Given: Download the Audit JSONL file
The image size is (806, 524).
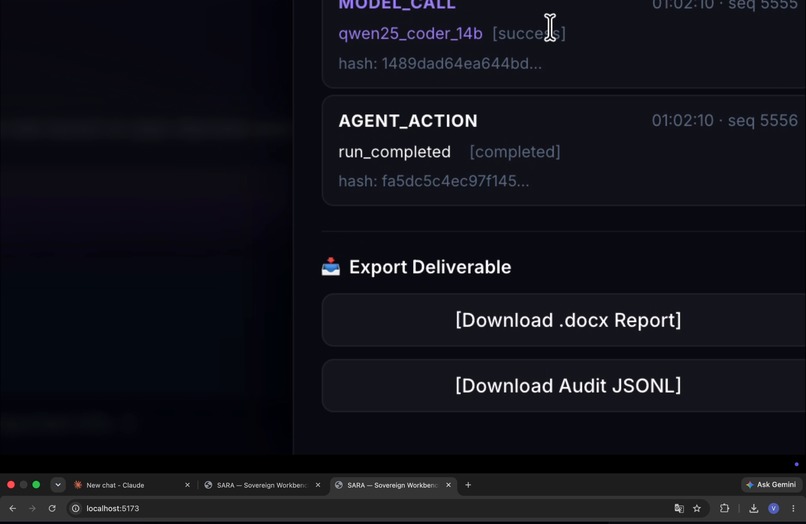Looking at the screenshot, I should pyautogui.click(x=567, y=386).
